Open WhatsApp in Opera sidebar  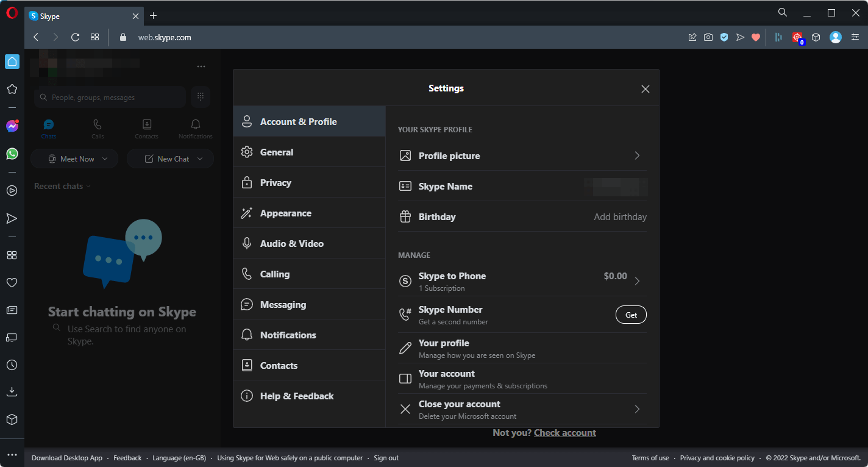point(12,154)
